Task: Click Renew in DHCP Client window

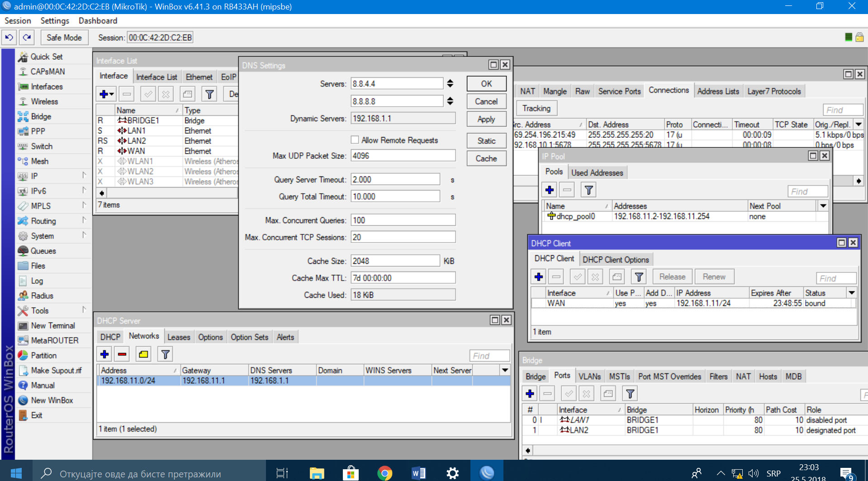Action: (714, 276)
